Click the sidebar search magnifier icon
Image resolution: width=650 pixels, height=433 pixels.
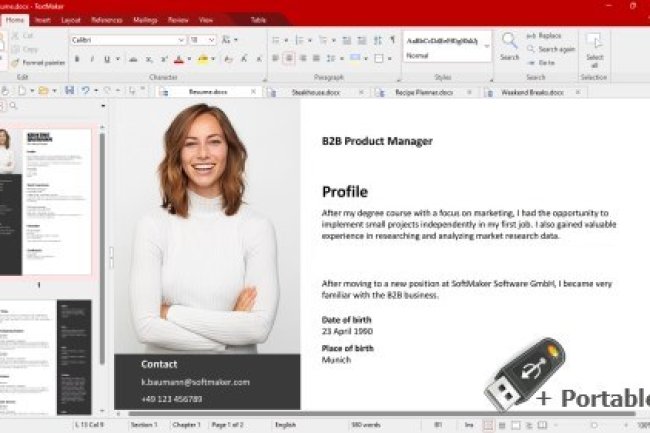click(13, 106)
